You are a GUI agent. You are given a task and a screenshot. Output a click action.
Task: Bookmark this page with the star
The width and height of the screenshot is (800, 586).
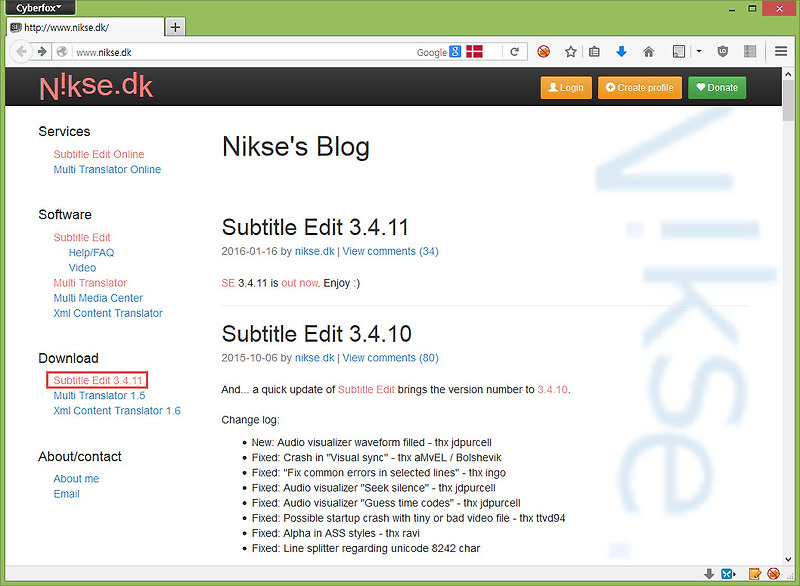click(571, 52)
